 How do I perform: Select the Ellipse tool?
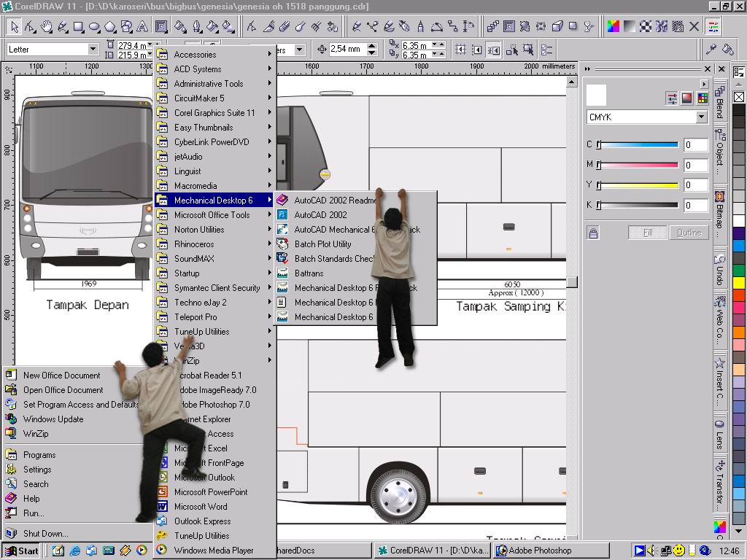(x=94, y=27)
